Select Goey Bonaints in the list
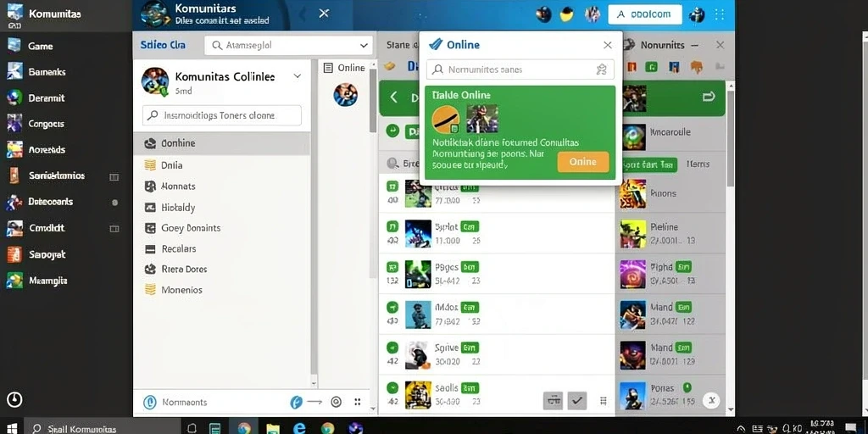This screenshot has height=434, width=868. click(x=221, y=227)
